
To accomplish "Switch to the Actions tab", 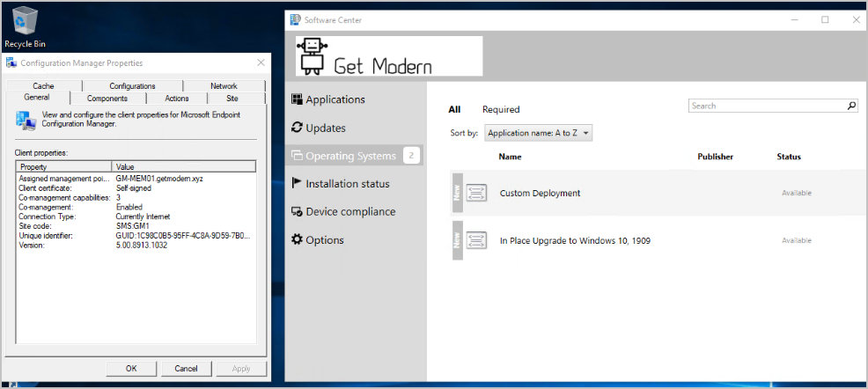I will click(x=177, y=99).
